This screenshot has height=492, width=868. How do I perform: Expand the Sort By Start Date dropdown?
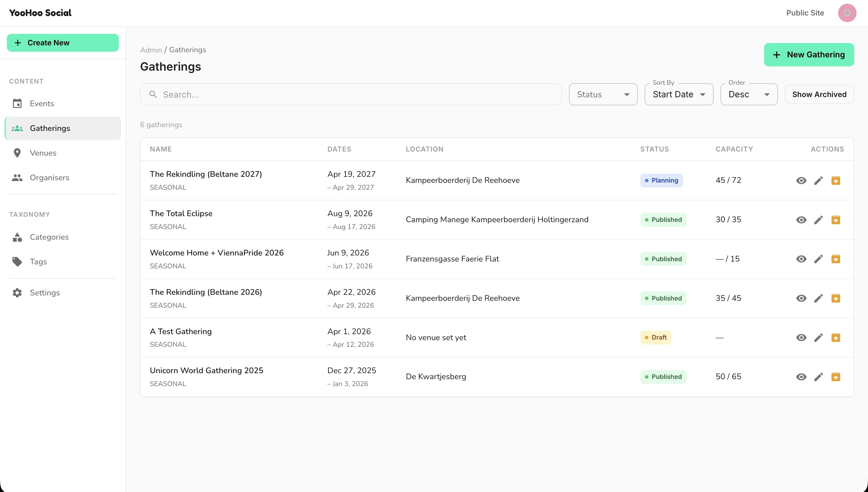click(679, 94)
